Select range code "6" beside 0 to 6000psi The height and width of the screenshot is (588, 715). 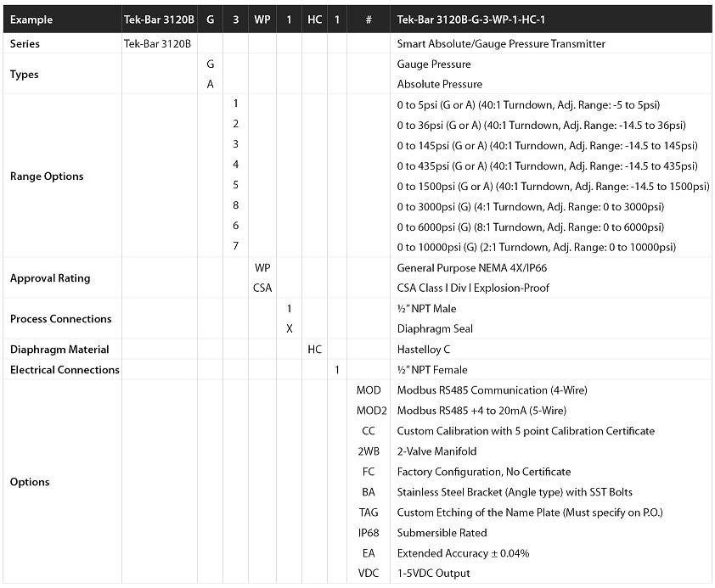(236, 226)
